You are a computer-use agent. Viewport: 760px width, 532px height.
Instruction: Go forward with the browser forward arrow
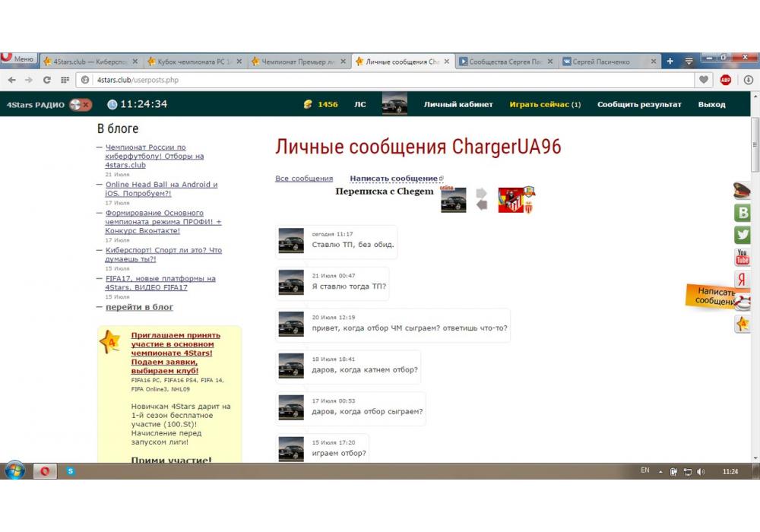pos(29,80)
